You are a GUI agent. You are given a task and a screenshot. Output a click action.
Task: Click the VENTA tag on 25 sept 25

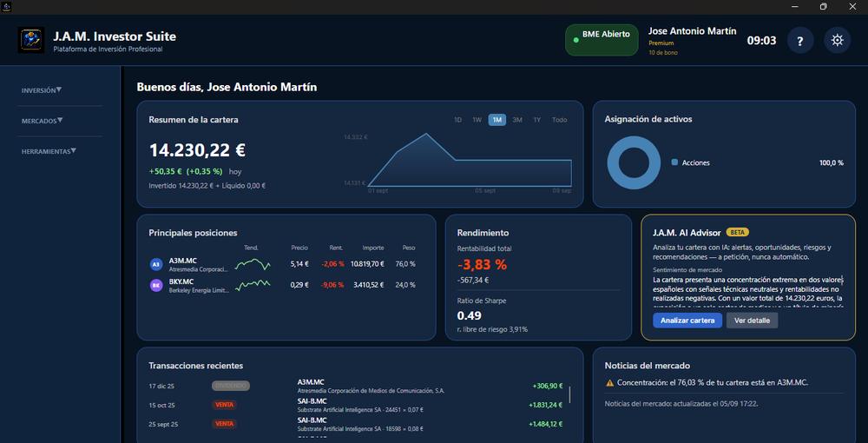point(224,424)
